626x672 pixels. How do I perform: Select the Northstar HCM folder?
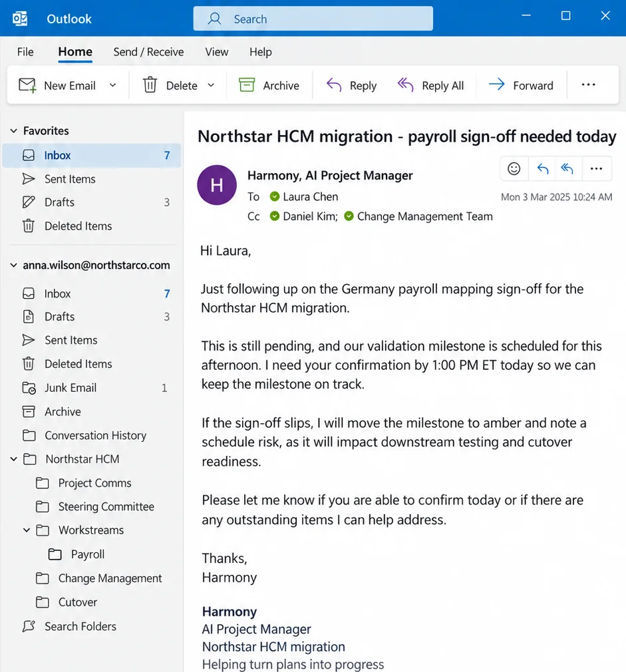click(92, 459)
